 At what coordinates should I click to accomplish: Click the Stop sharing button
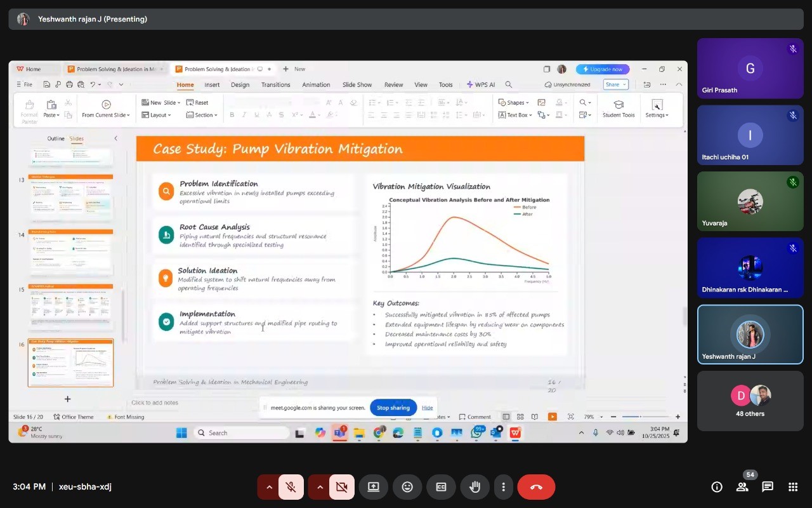(x=393, y=408)
